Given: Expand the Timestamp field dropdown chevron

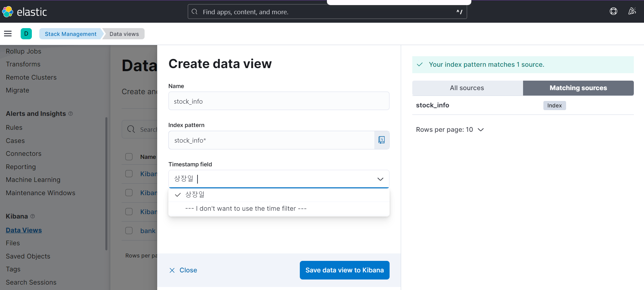Looking at the screenshot, I should pyautogui.click(x=380, y=179).
